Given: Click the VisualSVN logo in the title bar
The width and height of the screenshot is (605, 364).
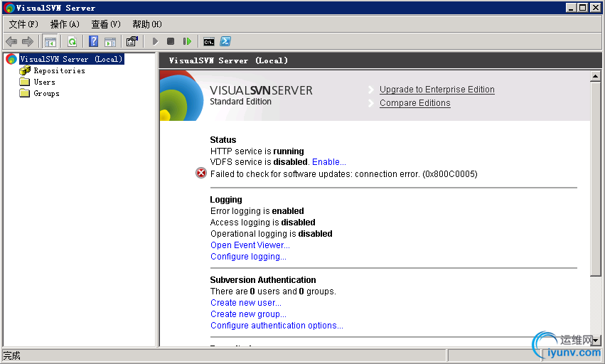Looking at the screenshot, I should [x=9, y=8].
